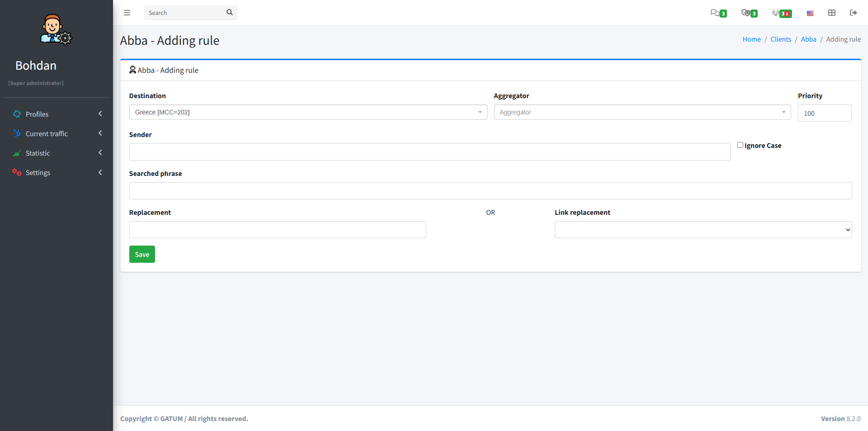Enable the Ignore Case checkbox

click(x=740, y=145)
